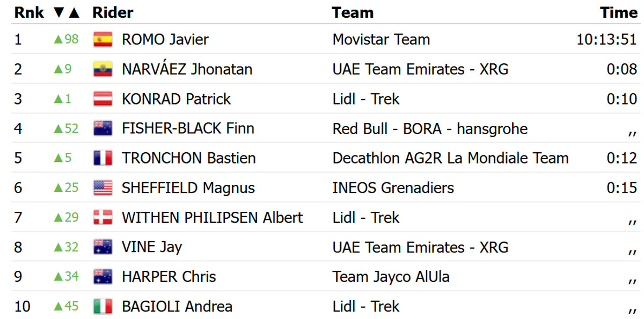Click the French flag beside TRONCHON Bastien
Image resolution: width=644 pixels, height=319 pixels.
(103, 158)
